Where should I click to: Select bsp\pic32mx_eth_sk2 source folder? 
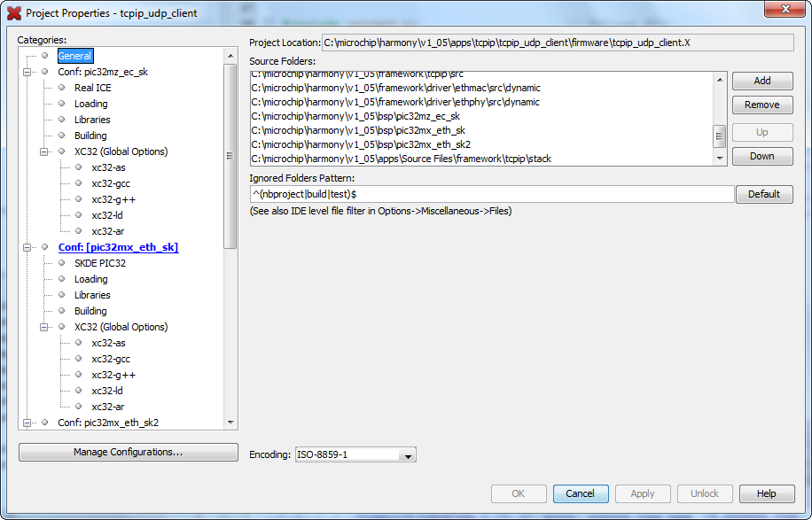click(361, 144)
